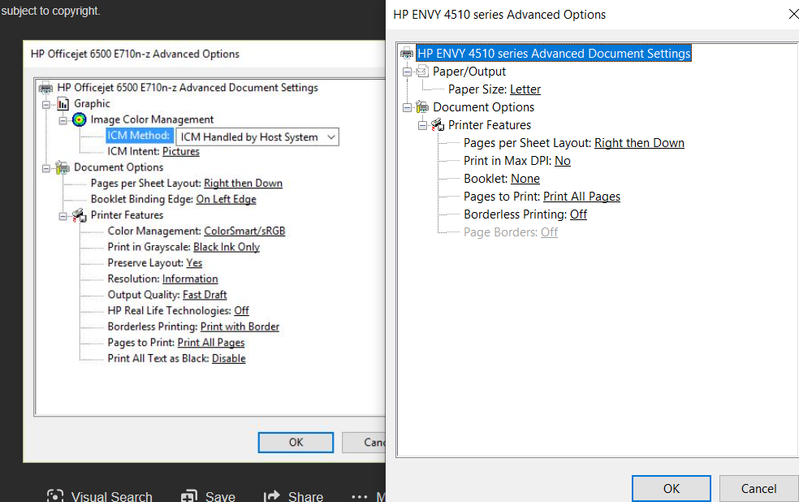Click the Preserve Layout Yes value
The height and width of the screenshot is (502, 799).
click(194, 262)
